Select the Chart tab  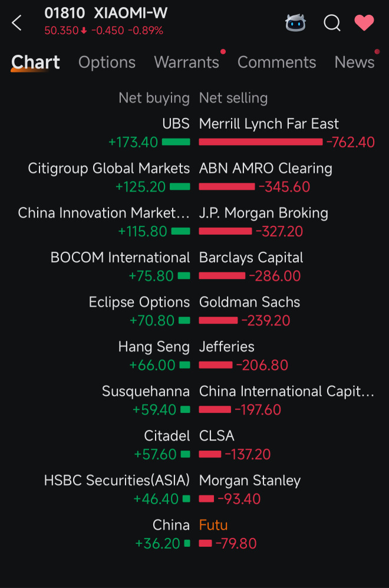35,63
